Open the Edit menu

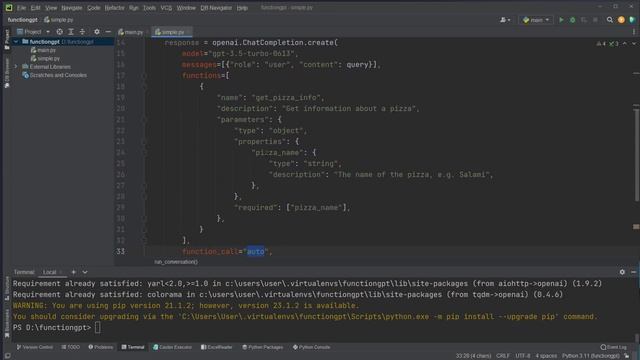(x=36, y=8)
